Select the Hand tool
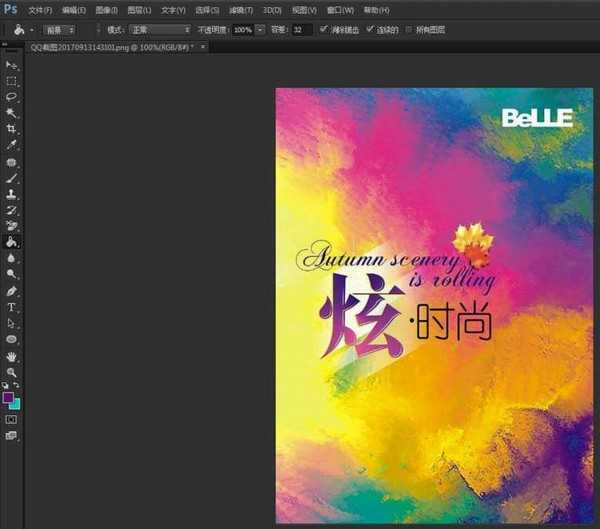 (x=12, y=356)
